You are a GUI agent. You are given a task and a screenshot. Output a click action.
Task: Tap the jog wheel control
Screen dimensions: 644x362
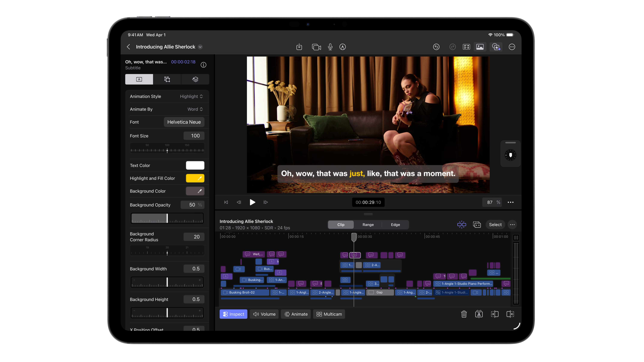[510, 155]
